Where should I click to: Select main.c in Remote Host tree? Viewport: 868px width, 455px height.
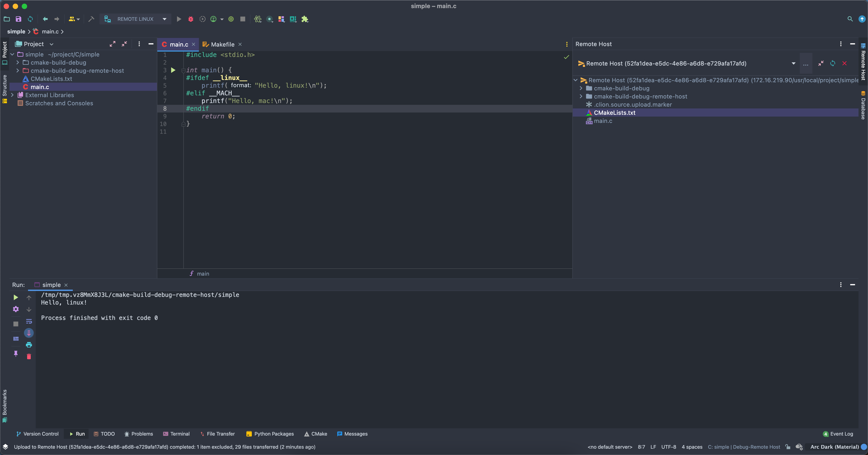pyautogui.click(x=603, y=121)
